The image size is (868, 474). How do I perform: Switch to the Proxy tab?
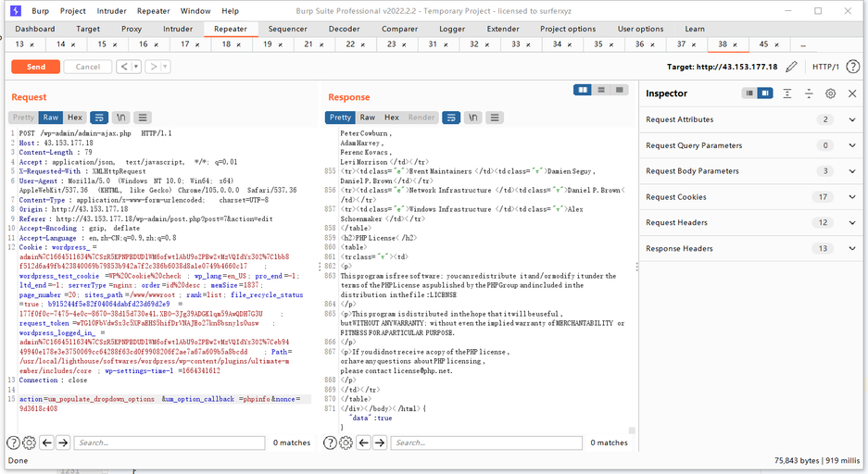pyautogui.click(x=132, y=29)
